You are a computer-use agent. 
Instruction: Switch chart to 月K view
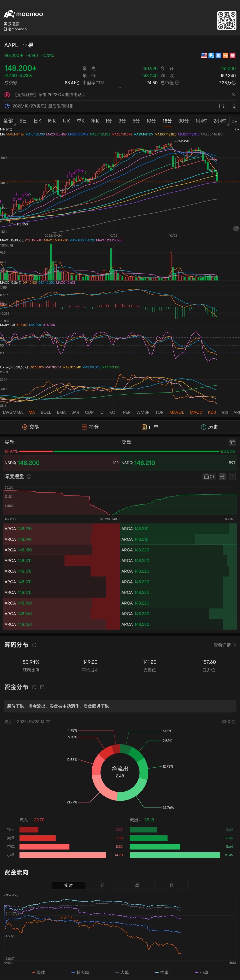[66, 121]
